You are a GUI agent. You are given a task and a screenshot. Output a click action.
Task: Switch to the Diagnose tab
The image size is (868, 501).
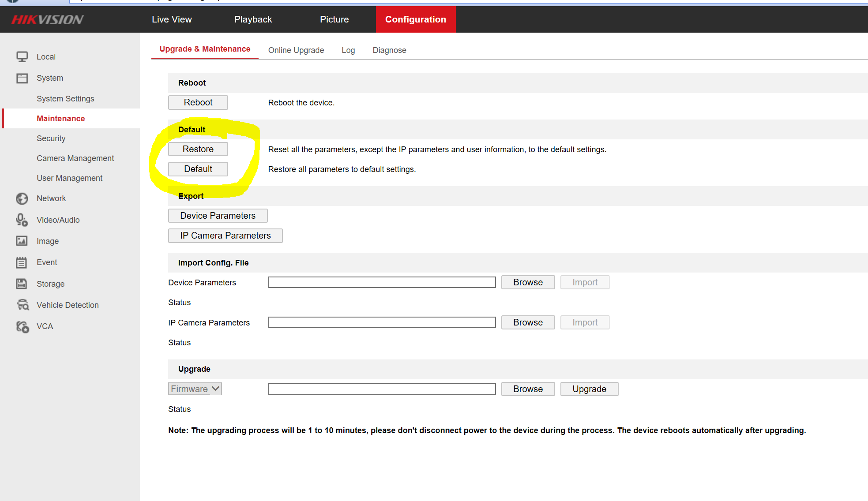[389, 50]
